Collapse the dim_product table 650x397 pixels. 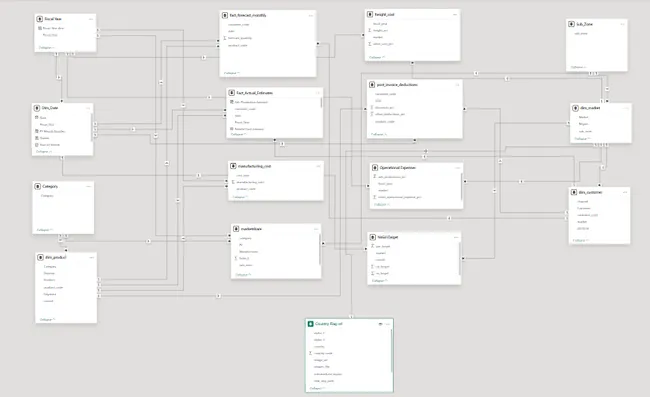coord(47,320)
